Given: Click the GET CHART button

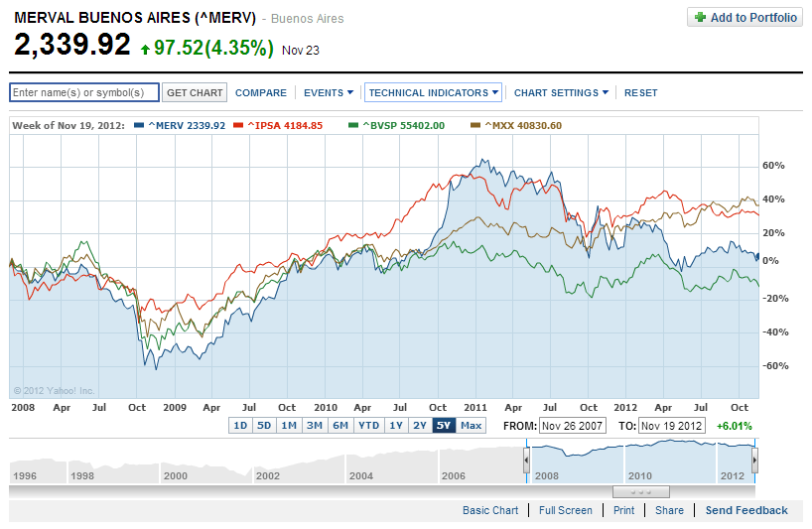Looking at the screenshot, I should tap(195, 92).
